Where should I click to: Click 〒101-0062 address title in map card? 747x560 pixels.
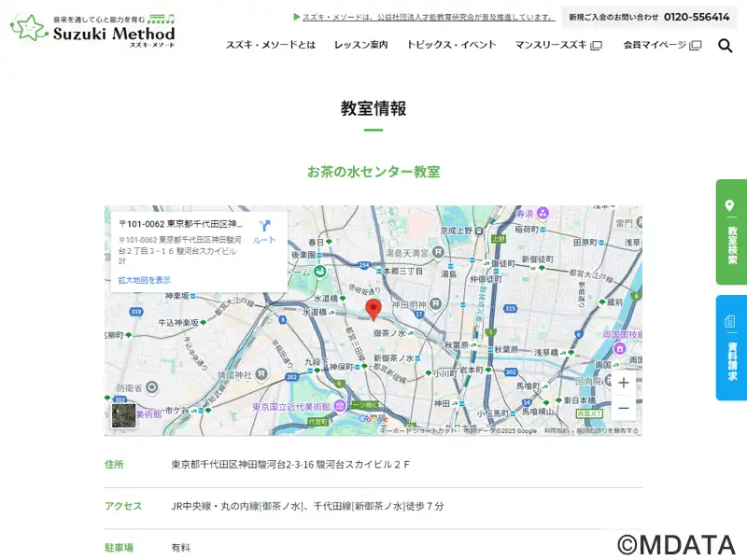(181, 224)
